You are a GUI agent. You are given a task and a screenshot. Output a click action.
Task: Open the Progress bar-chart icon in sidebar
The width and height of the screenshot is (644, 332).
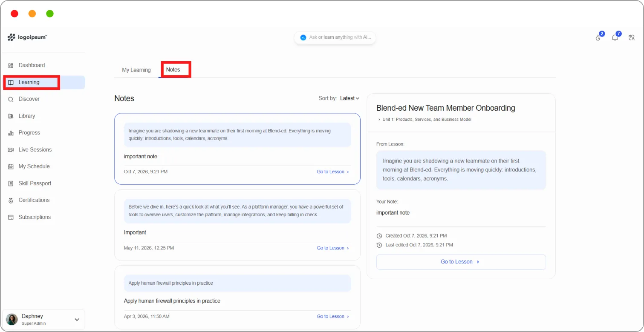(x=11, y=133)
